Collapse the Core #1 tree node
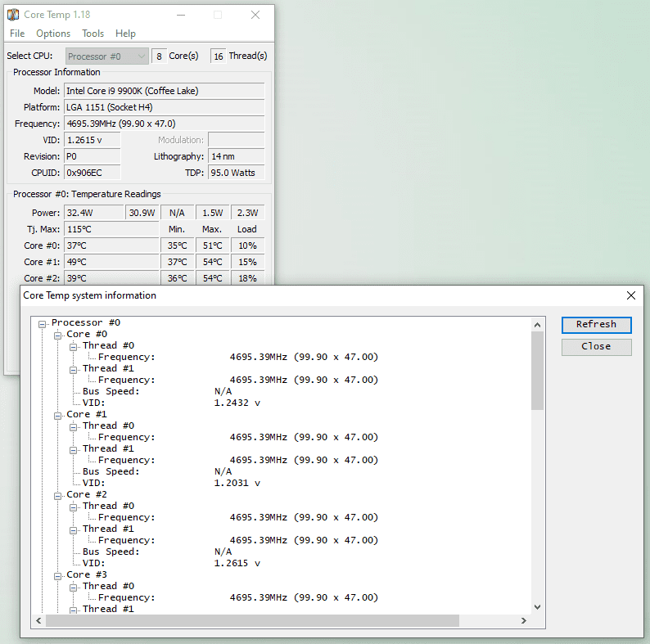The width and height of the screenshot is (650, 644). click(x=58, y=416)
